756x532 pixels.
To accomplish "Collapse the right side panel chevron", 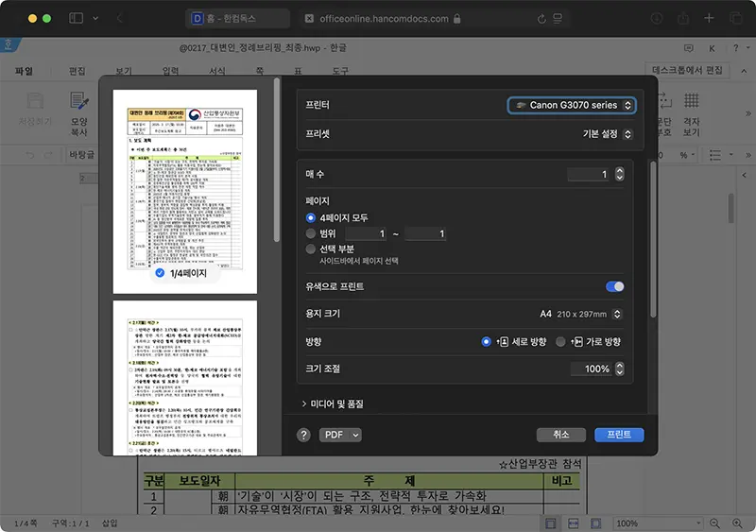I will pos(745,176).
